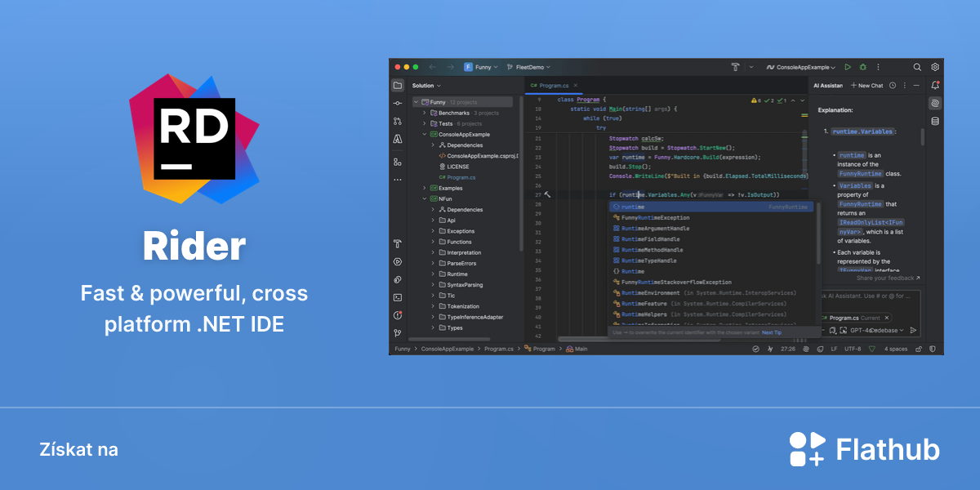Start debugging with the green bug icon
The width and height of the screenshot is (980, 490).
[861, 67]
